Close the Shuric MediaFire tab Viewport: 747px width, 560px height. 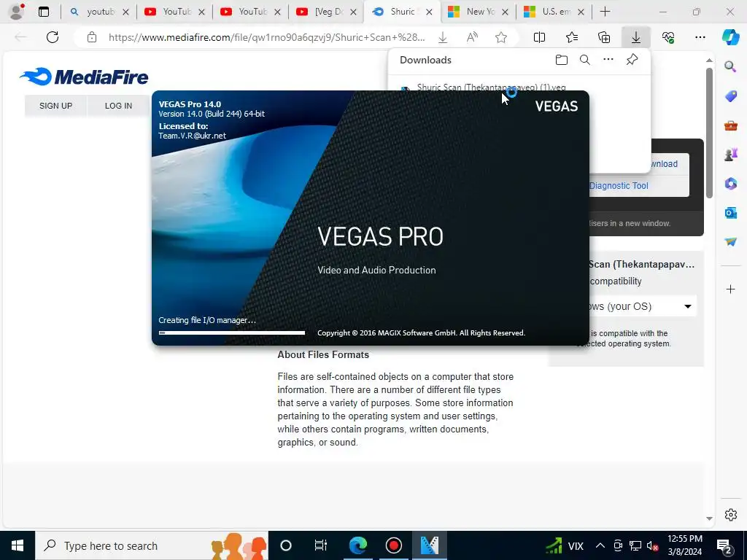(429, 12)
